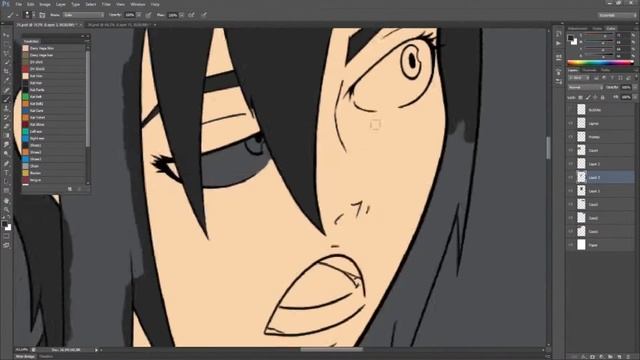
Task: Hide the bottom white-thumbnail layer
Action: 571,245
